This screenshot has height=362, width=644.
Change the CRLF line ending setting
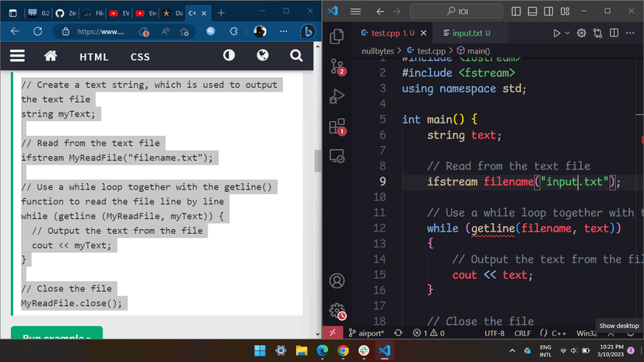point(522,332)
